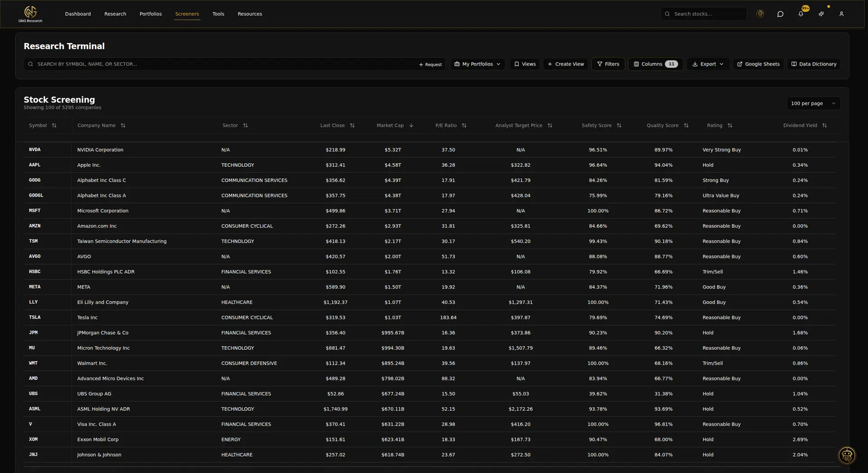Open HSBC Holdings PLC ADR
Image resolution: width=868 pixels, height=473 pixels.
[106, 272]
